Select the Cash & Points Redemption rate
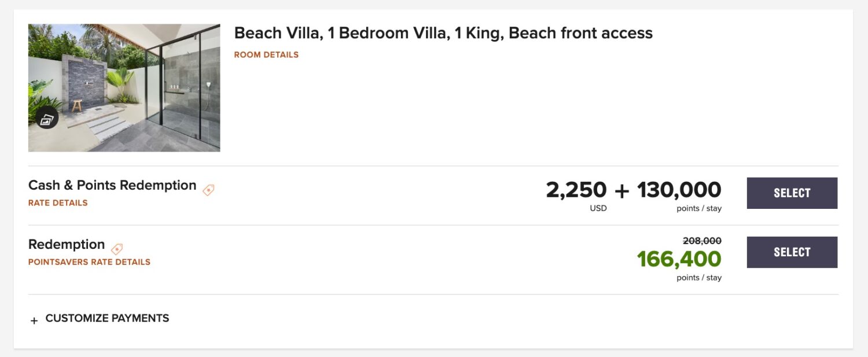 coord(792,193)
